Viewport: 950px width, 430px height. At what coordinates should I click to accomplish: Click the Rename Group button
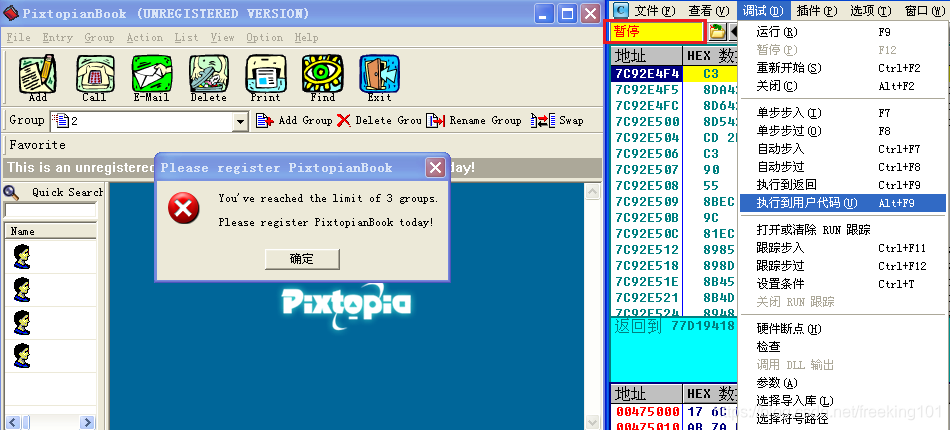click(474, 121)
